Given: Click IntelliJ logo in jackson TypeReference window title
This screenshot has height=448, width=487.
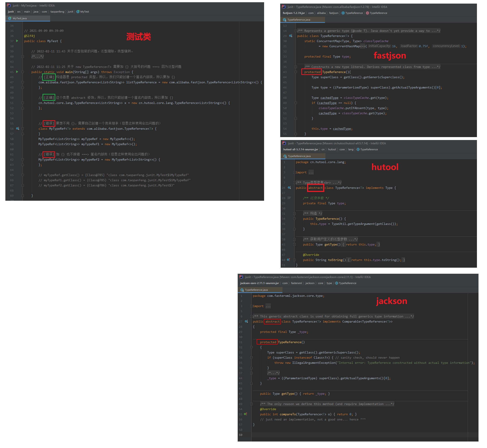Looking at the screenshot, I should point(241,277).
